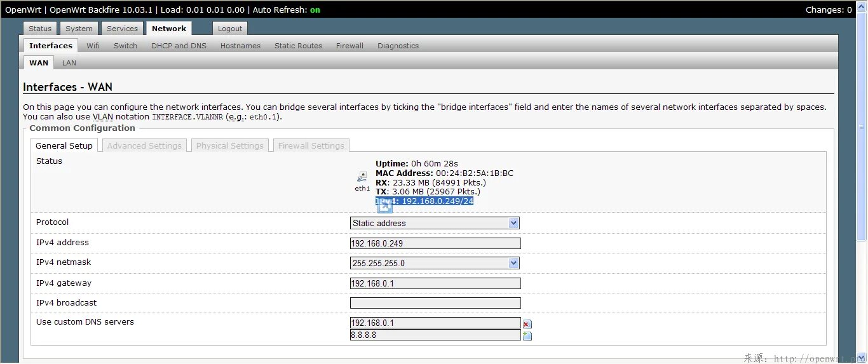Select the WAN interface tab

39,63
